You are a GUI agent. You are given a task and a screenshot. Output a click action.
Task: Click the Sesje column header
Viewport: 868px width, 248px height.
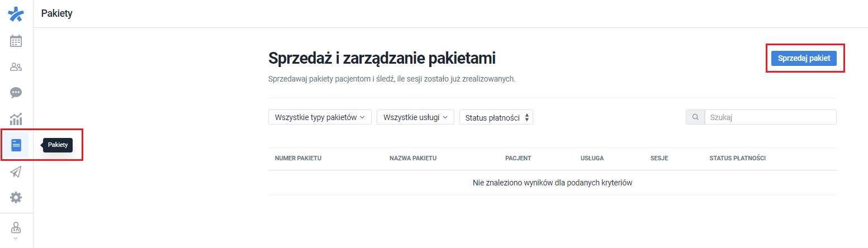tap(659, 159)
